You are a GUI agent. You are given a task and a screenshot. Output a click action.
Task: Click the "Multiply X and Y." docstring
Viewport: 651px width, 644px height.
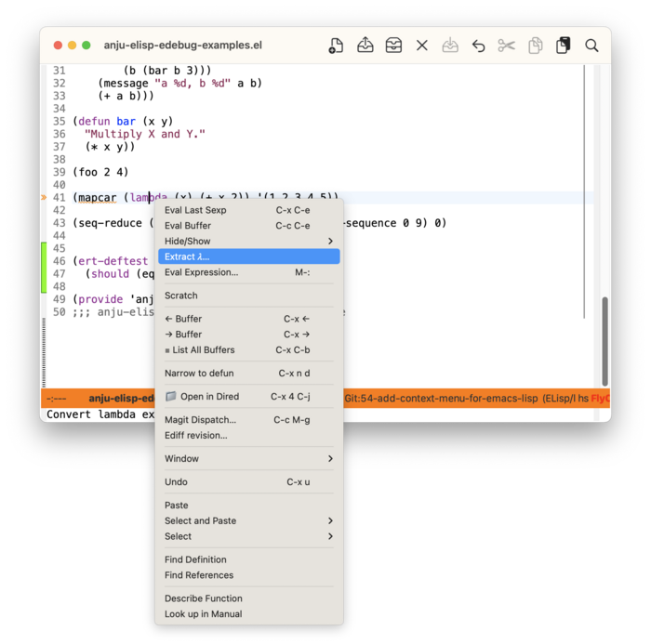(x=145, y=134)
